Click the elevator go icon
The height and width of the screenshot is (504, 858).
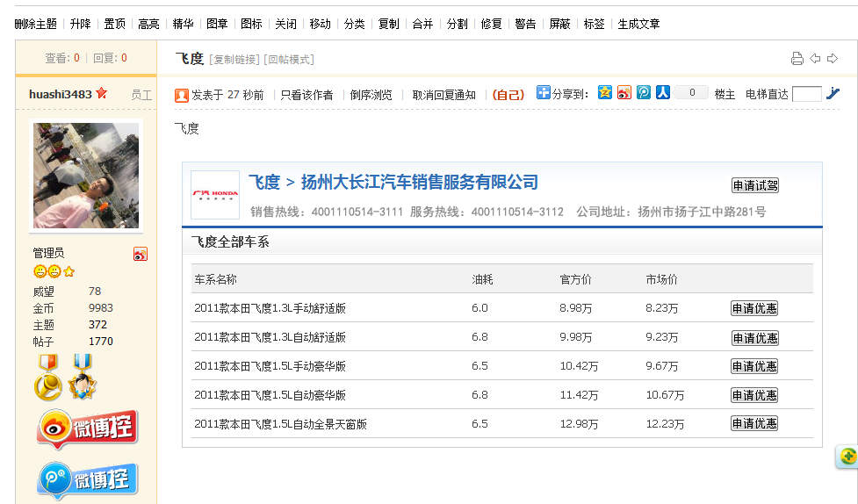pos(833,94)
